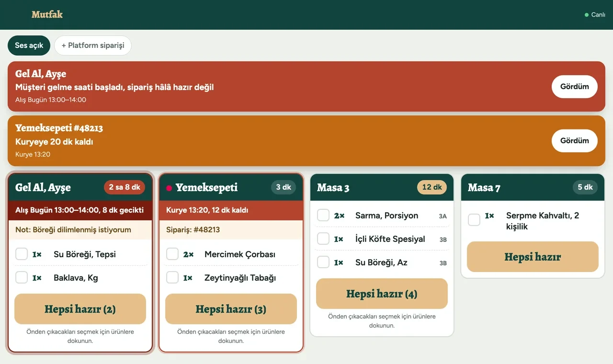Click the 3 dk timer badge

tap(284, 187)
